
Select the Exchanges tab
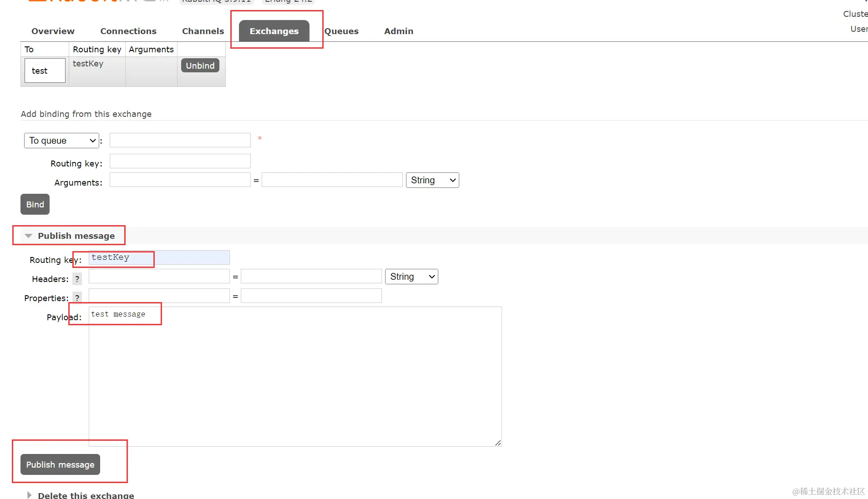pyautogui.click(x=274, y=31)
